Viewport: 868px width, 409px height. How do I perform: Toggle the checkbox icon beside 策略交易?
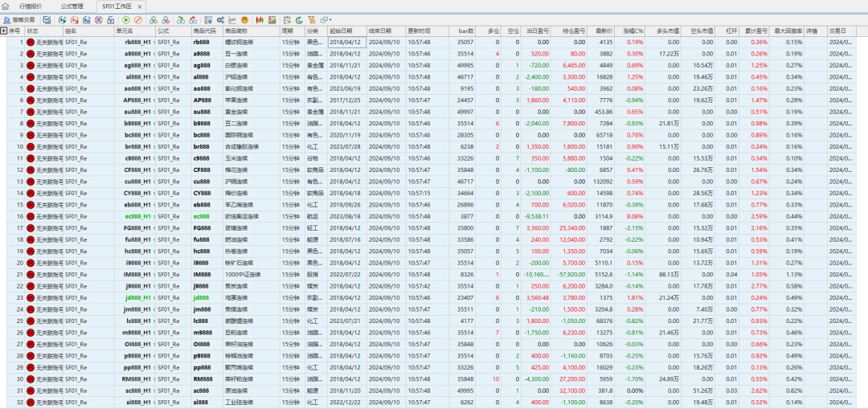(x=47, y=19)
